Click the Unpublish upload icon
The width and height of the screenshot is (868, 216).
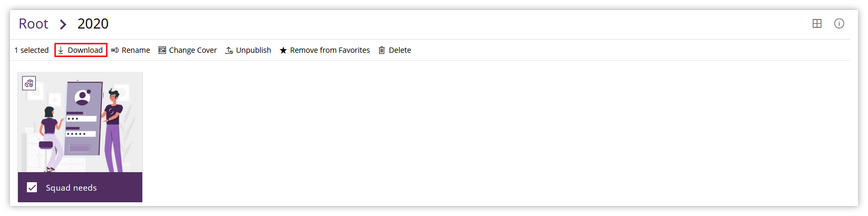click(229, 50)
